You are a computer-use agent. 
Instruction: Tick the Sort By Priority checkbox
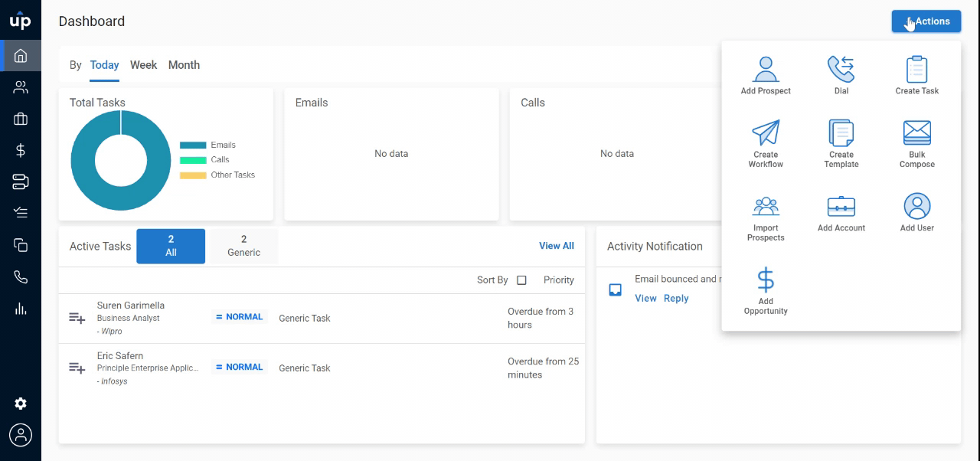[521, 280]
